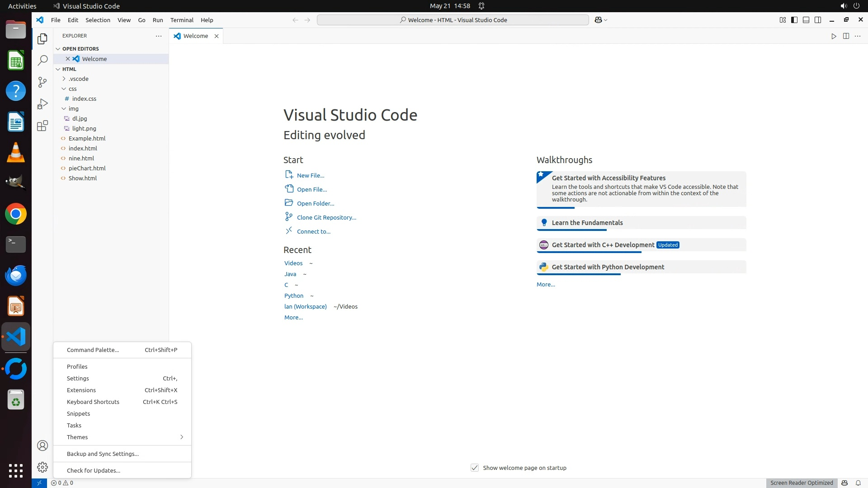The image size is (868, 488).
Task: Open the Extensions view icon
Action: point(42,126)
